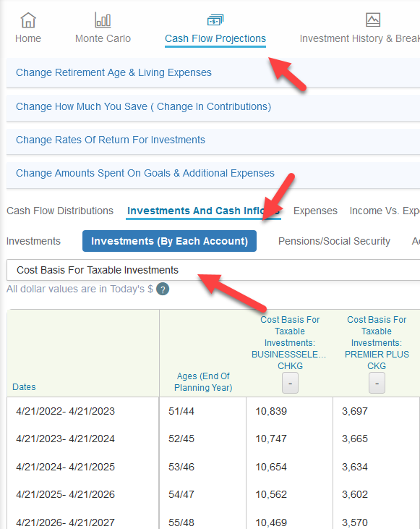Collapse the PREMIER PLUS CKG column
This screenshot has width=420, height=529.
[x=377, y=383]
